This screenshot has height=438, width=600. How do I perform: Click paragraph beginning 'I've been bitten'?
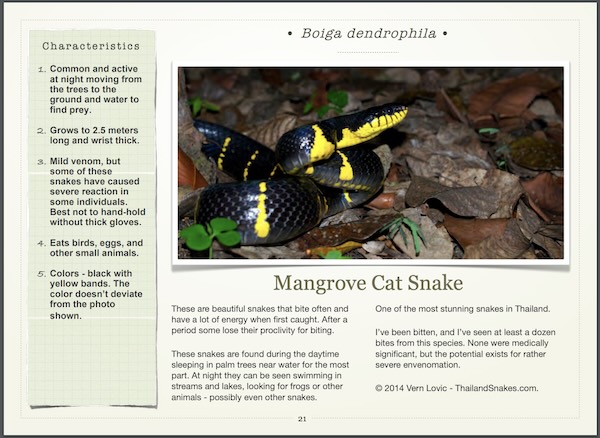pos(465,348)
